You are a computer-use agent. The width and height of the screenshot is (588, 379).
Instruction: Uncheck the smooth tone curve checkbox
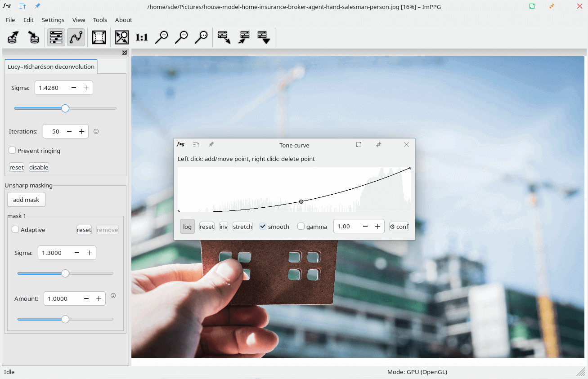[x=263, y=227]
